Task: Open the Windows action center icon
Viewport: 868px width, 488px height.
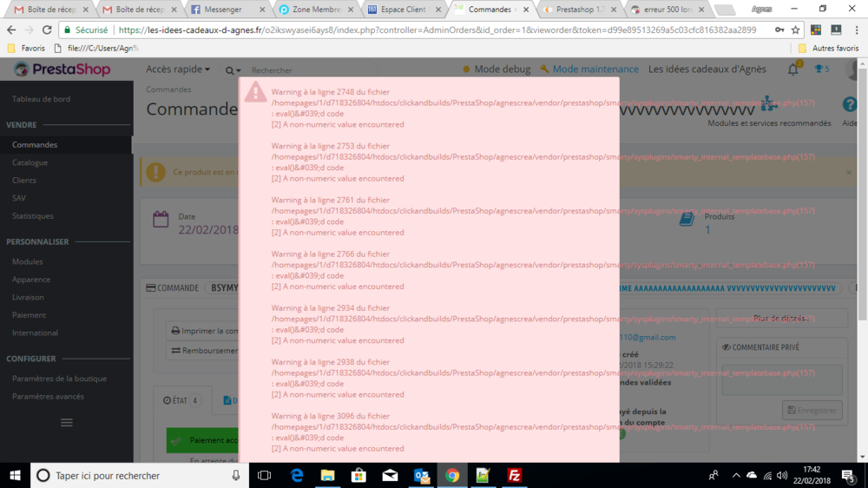Action: point(849,475)
